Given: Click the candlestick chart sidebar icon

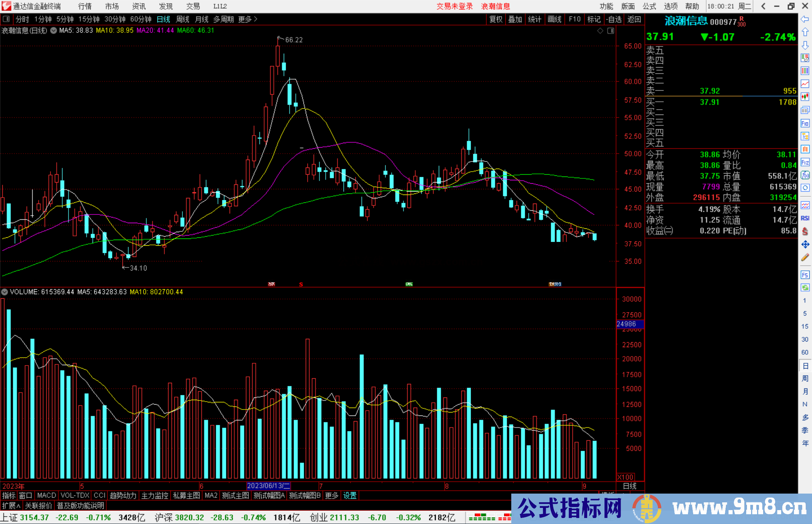Looking at the screenshot, I should [805, 97].
